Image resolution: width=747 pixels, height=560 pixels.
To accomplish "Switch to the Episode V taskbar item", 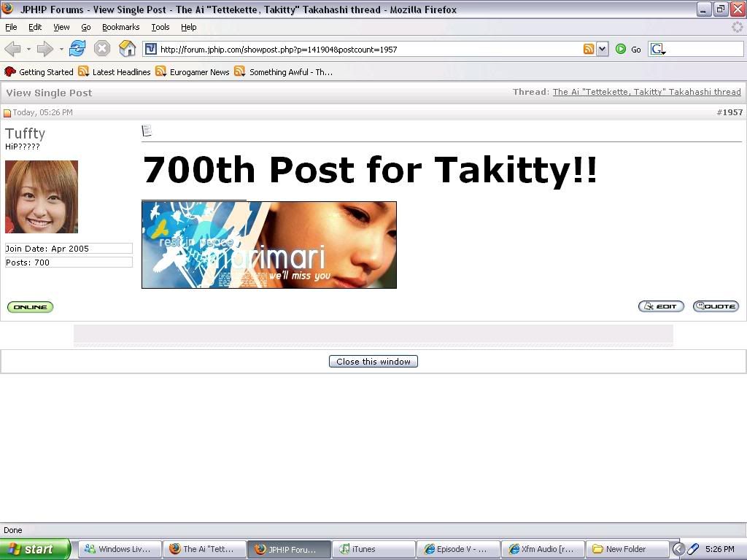I will (458, 549).
